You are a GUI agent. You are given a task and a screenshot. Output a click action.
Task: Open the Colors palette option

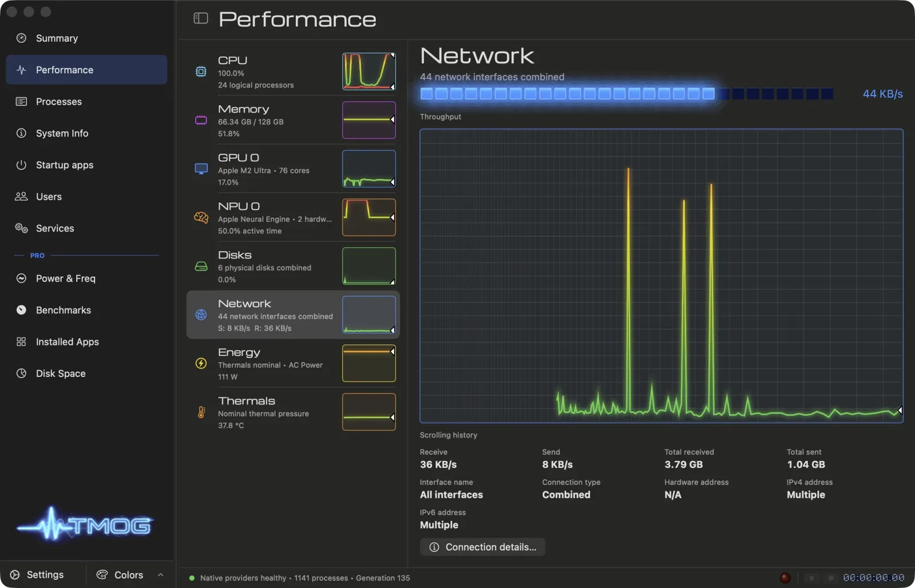point(120,575)
